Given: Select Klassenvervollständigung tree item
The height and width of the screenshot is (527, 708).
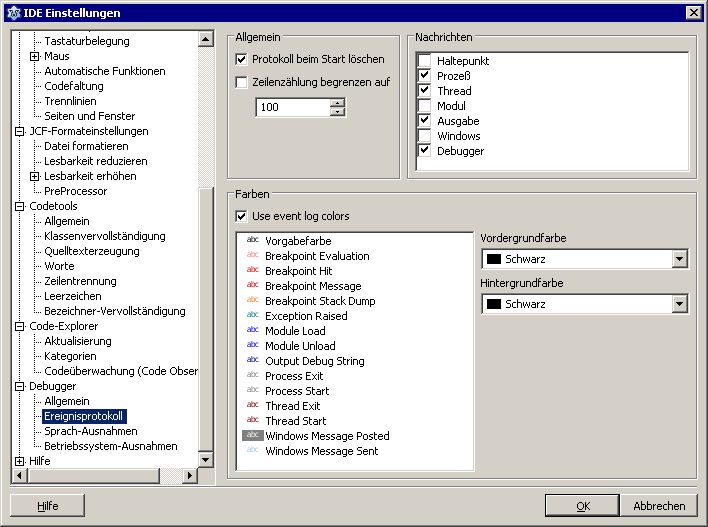Looking at the screenshot, I should tap(104, 236).
